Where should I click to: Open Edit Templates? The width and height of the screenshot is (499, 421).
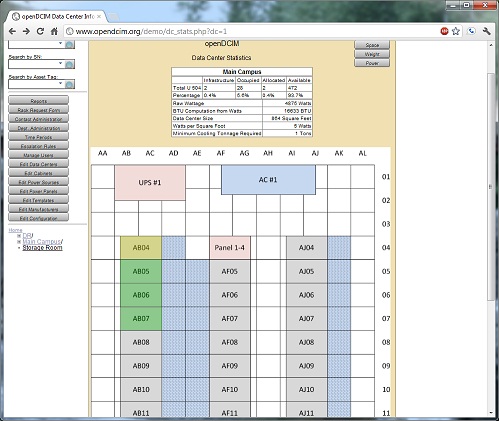click(38, 200)
